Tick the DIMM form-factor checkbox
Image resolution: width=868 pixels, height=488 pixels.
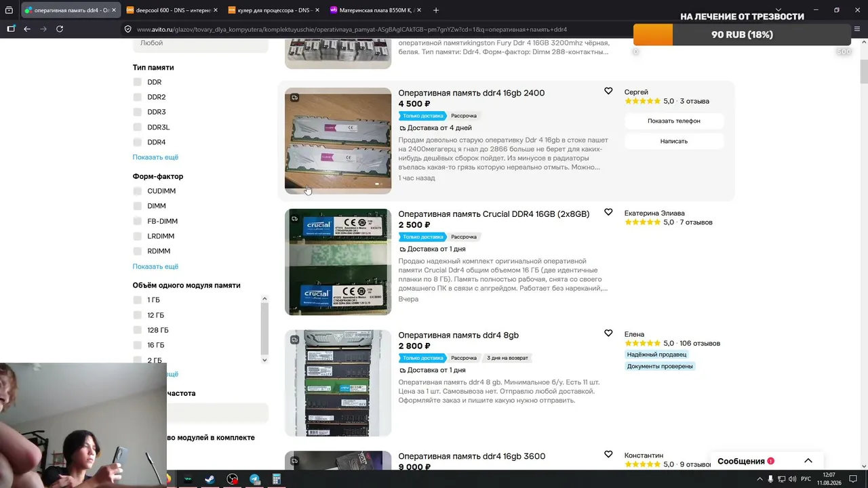[x=138, y=206]
